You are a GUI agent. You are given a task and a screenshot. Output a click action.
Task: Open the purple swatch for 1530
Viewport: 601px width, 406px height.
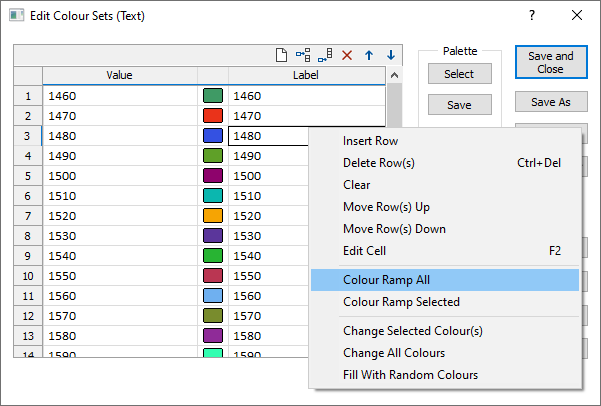pos(213,235)
